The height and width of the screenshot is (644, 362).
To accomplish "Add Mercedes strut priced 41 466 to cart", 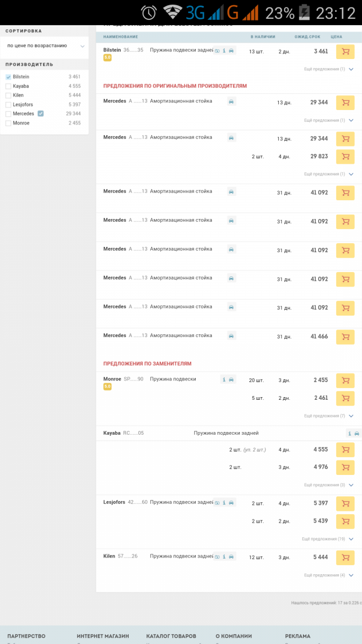I will pos(345,337).
